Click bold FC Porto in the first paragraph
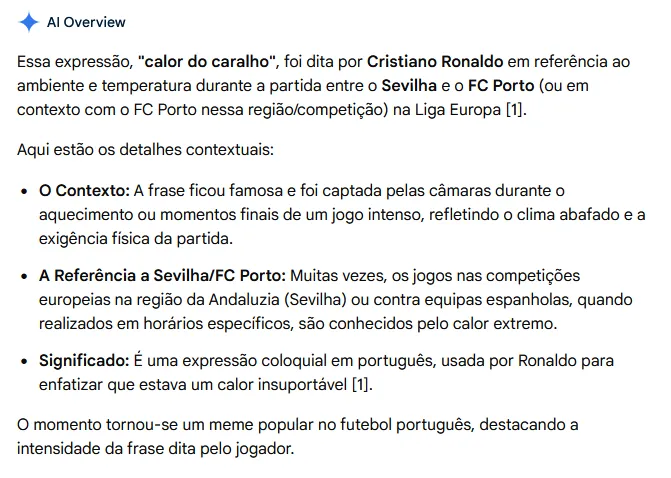The image size is (671, 478). [x=501, y=86]
